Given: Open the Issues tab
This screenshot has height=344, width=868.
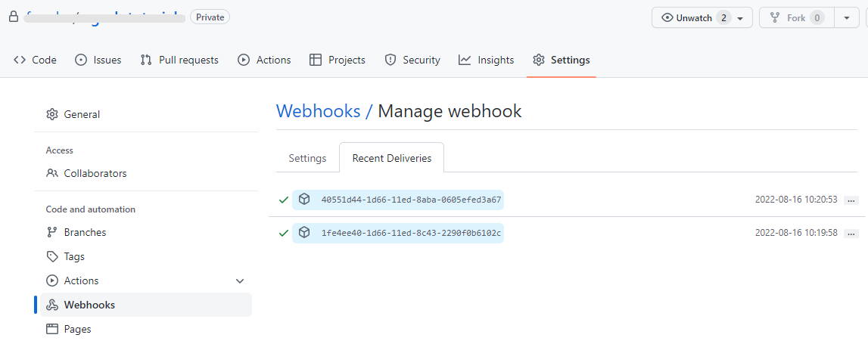Looking at the screenshot, I should point(98,60).
